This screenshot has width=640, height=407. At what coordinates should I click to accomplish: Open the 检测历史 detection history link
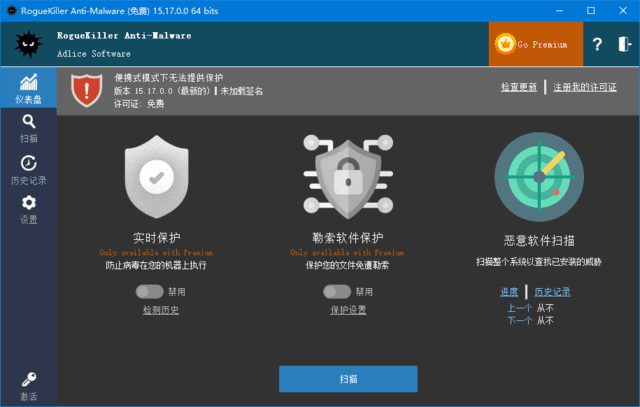click(161, 310)
